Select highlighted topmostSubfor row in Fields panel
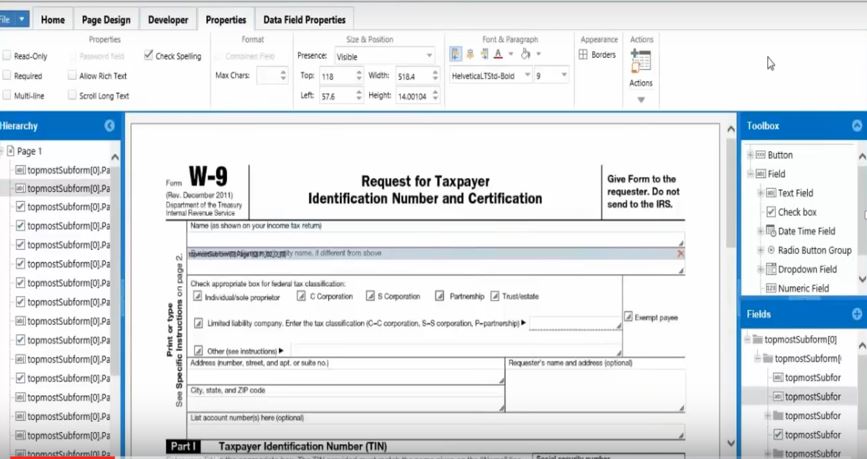The image size is (867, 459). [x=801, y=397]
